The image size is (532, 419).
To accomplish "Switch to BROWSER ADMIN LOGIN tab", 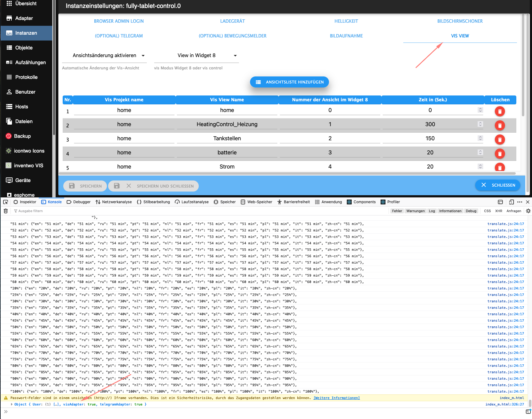I will coord(119,21).
